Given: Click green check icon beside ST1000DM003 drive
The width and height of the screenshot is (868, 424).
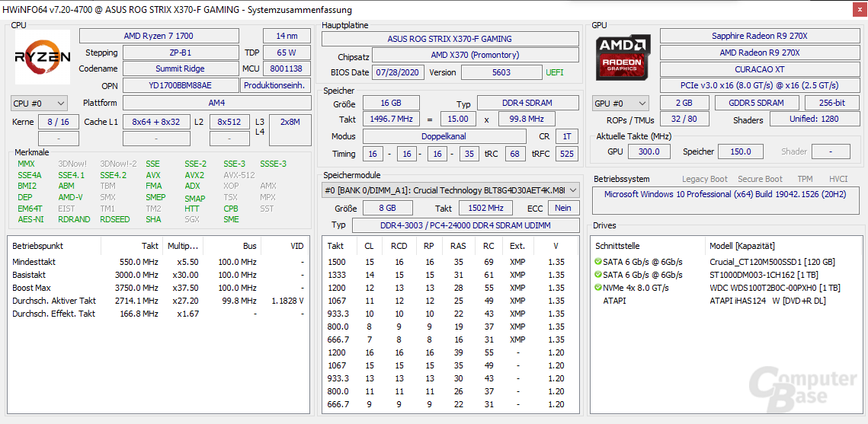Looking at the screenshot, I should point(598,275).
